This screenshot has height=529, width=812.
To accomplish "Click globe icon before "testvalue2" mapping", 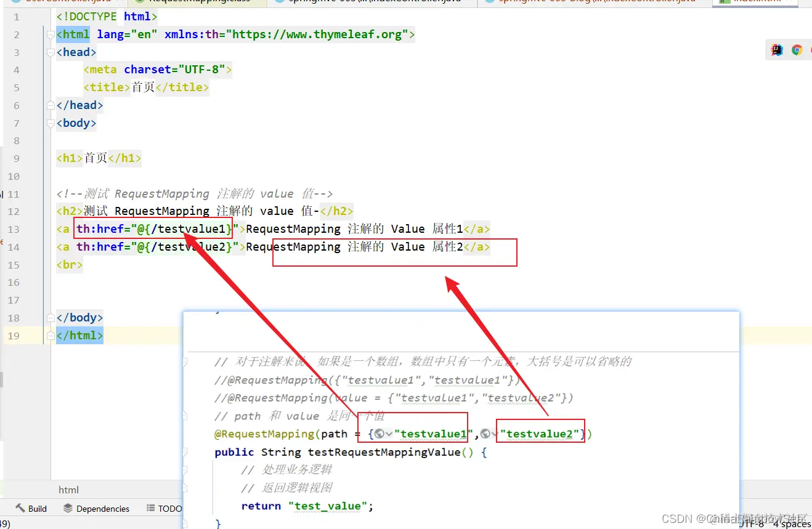I will pos(485,434).
